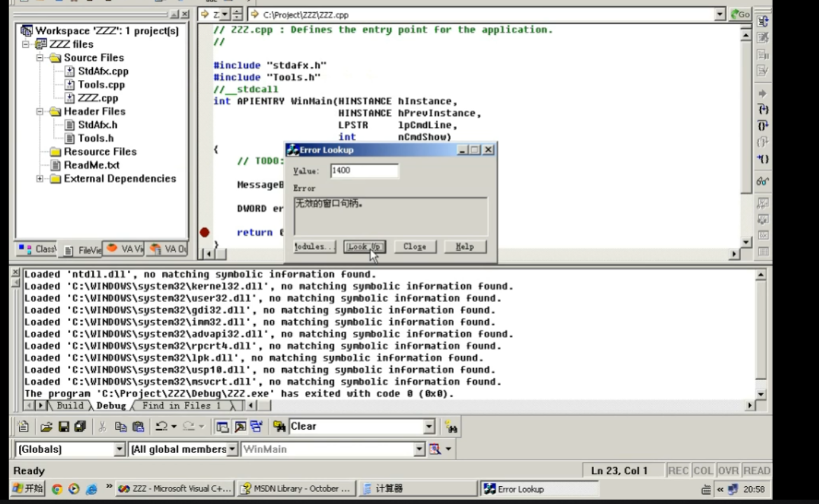The width and height of the screenshot is (819, 504).
Task: Open the MSDN Library taskbar button
Action: [x=296, y=489]
